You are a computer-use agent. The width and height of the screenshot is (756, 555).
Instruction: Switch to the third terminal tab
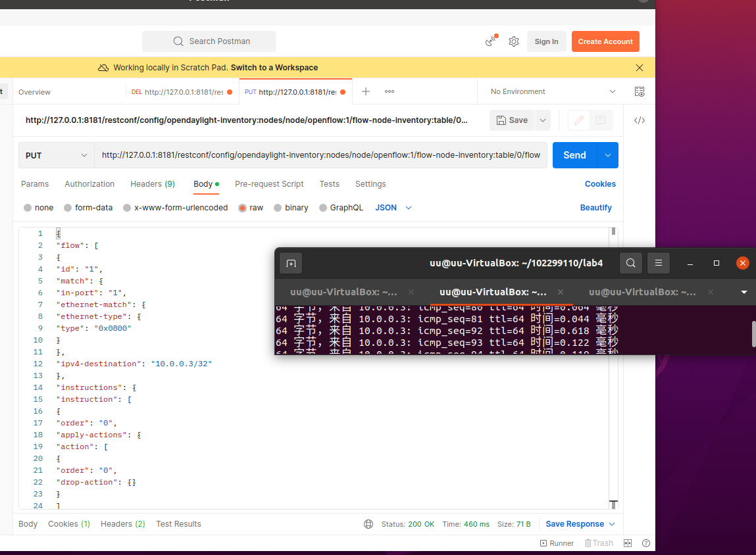coord(642,292)
